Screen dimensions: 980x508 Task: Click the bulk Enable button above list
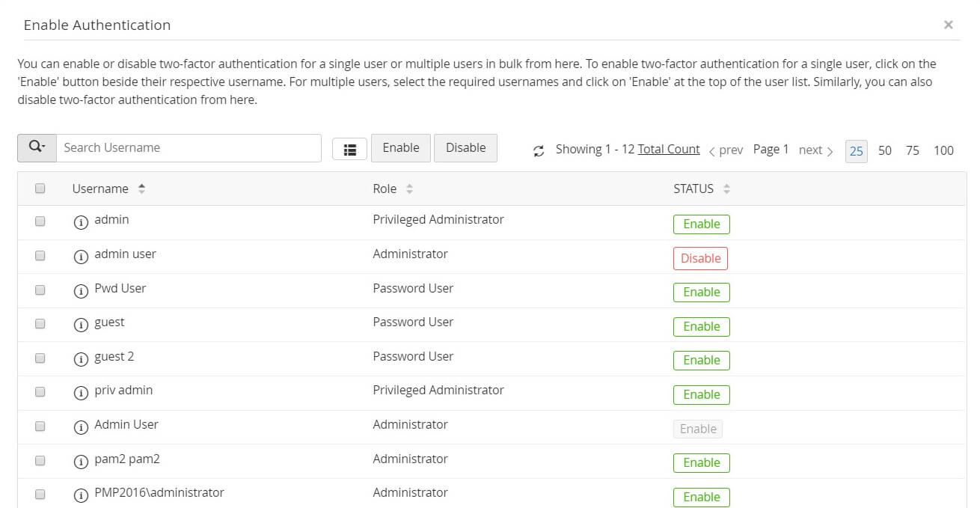tap(401, 147)
